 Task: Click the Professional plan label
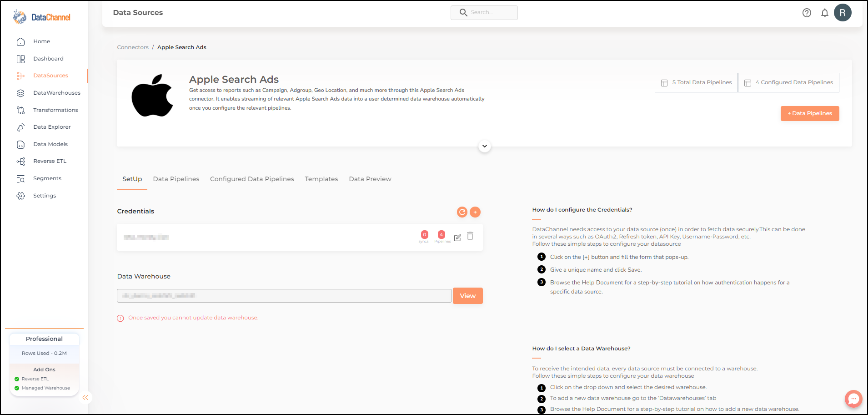44,339
